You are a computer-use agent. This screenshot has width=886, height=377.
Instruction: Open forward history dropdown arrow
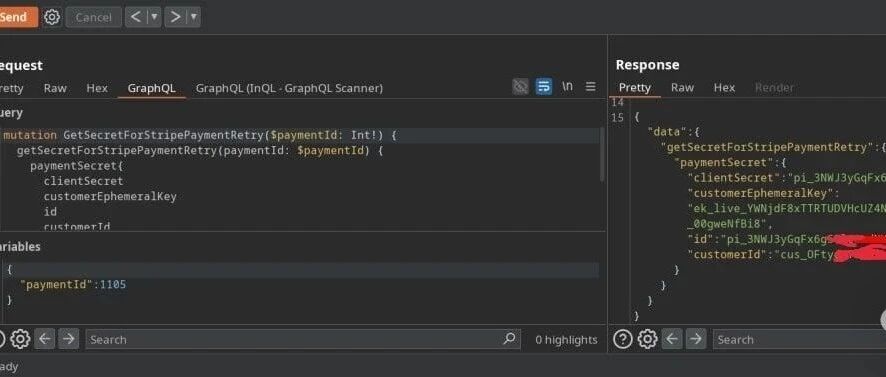[x=194, y=17]
